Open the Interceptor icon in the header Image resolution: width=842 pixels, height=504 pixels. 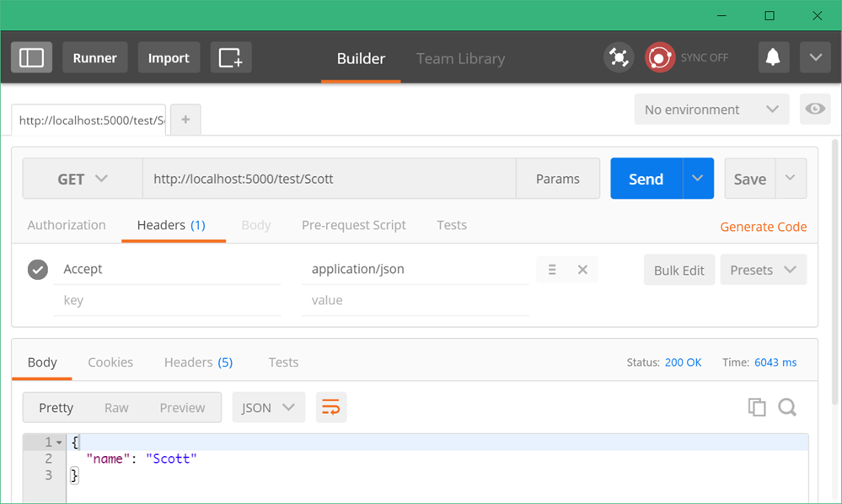tap(618, 57)
